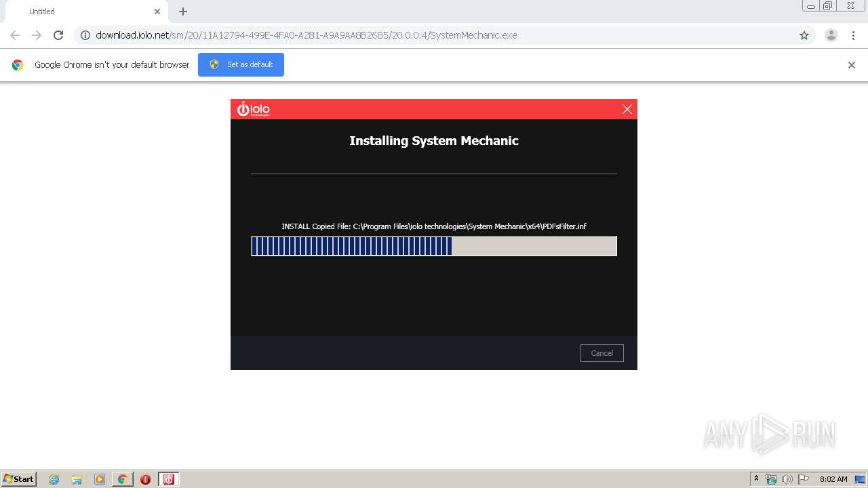868x488 pixels.
Task: Set Chrome as default browser
Action: 241,64
